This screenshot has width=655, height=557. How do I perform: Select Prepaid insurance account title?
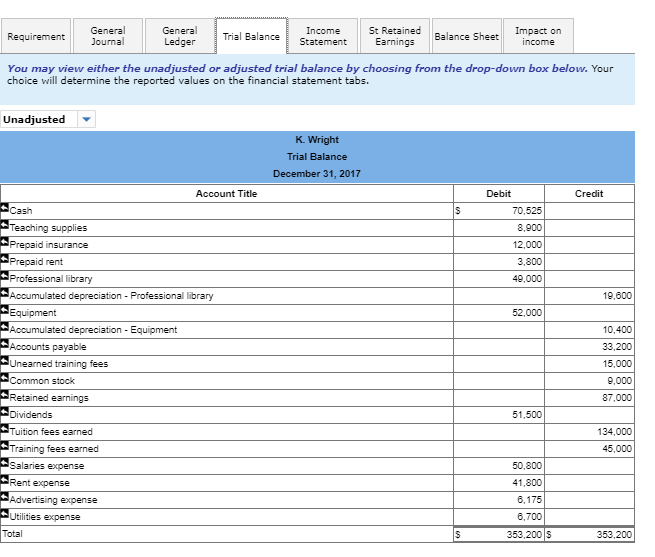49,245
